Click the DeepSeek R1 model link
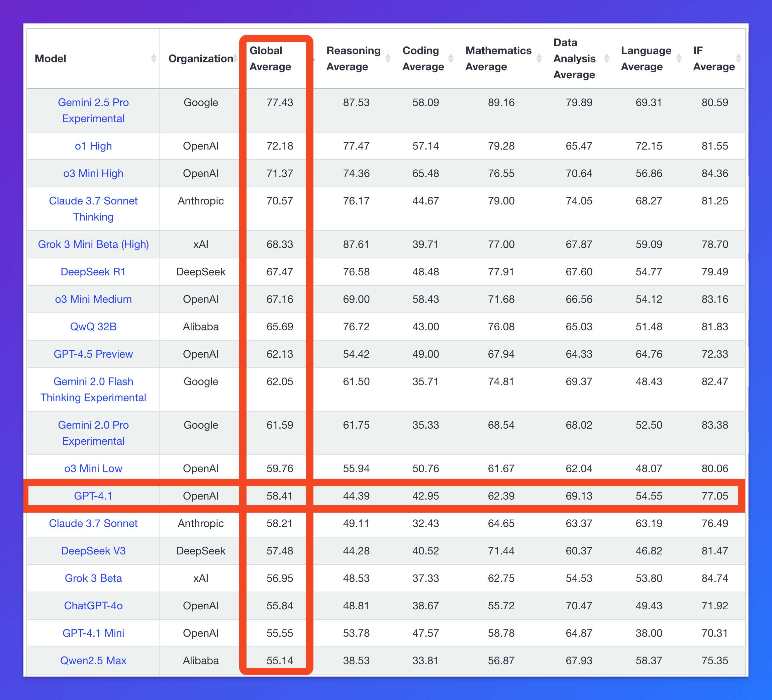Screen dimensions: 772x700 (x=93, y=272)
